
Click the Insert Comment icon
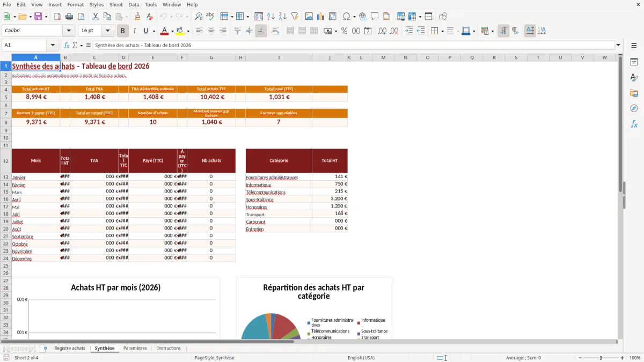coord(375,17)
